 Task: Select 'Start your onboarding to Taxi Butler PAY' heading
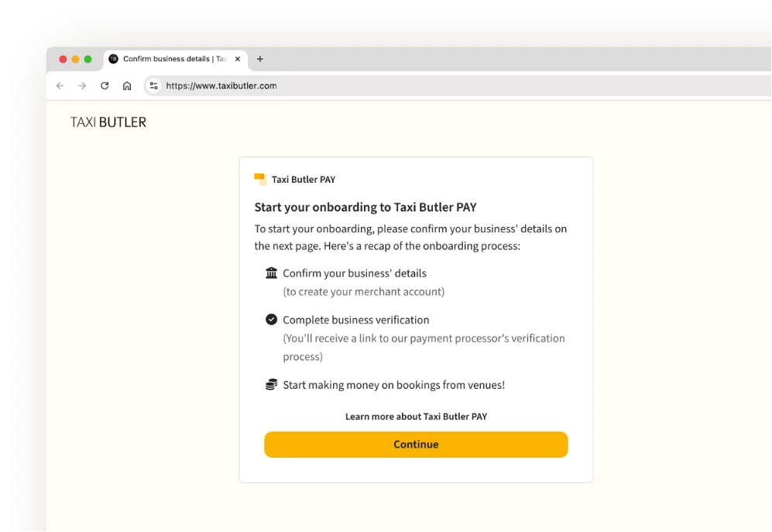point(365,208)
